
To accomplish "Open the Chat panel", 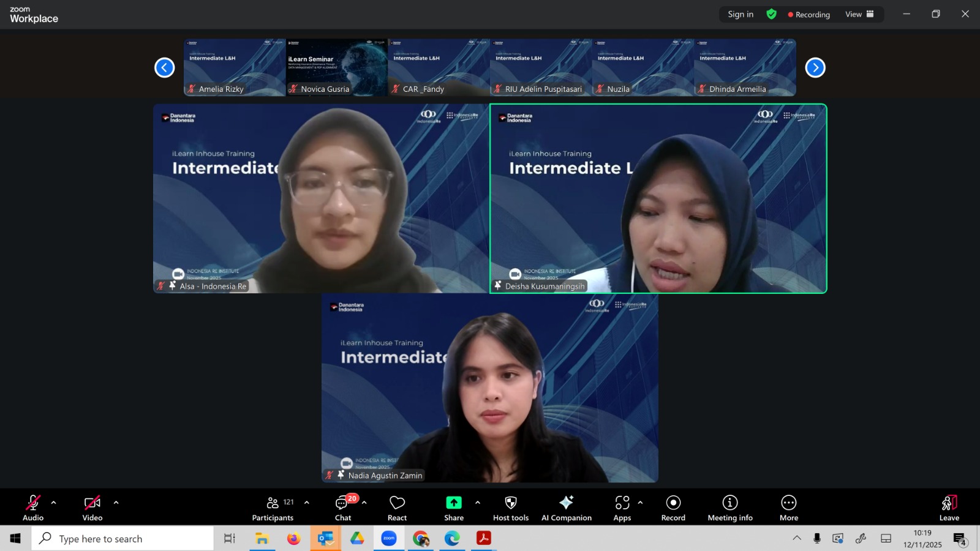I will 343,508.
